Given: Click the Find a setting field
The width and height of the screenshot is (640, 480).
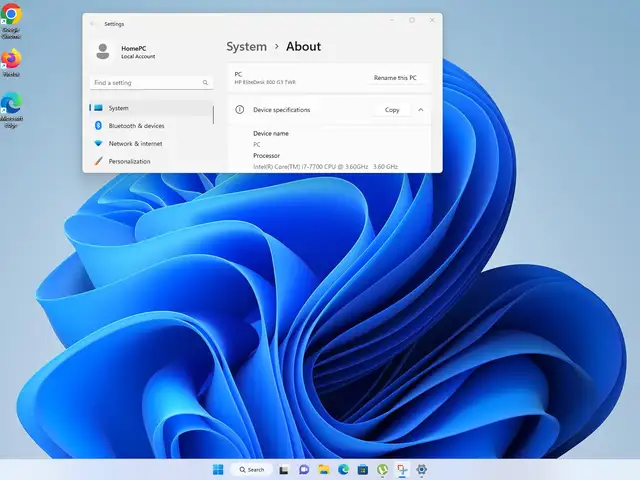Looking at the screenshot, I should click(x=151, y=83).
